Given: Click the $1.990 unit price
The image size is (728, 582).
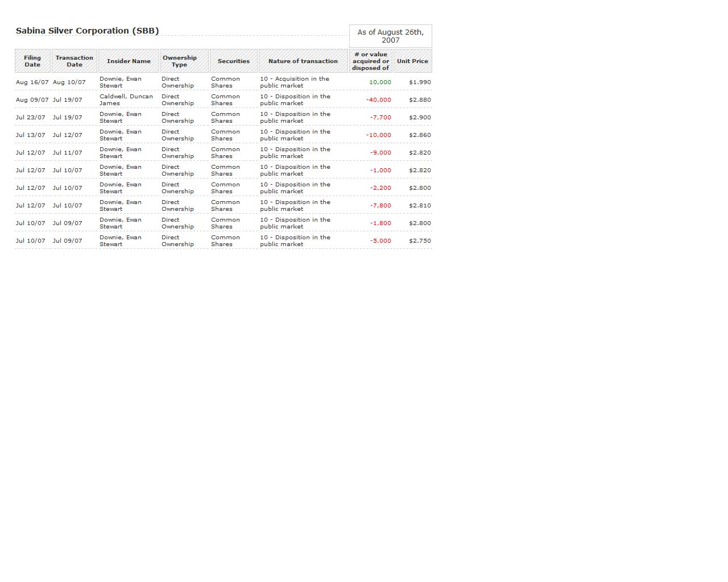Looking at the screenshot, I should point(420,82).
